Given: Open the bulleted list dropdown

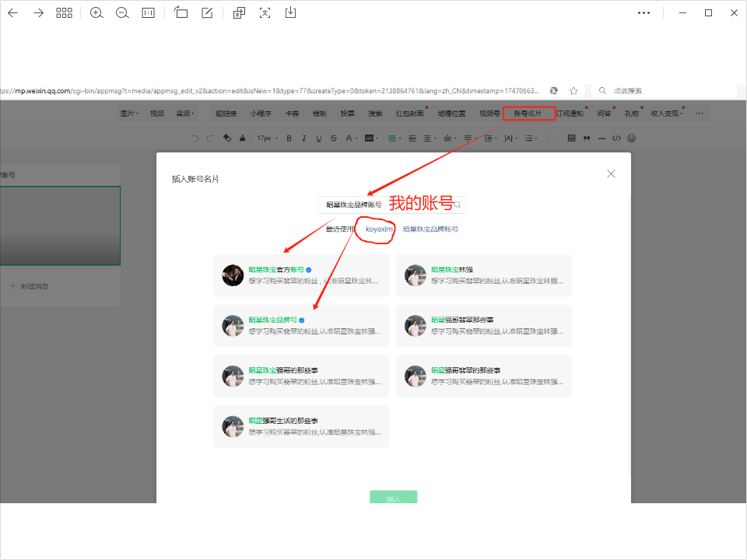Looking at the screenshot, I should (x=531, y=138).
